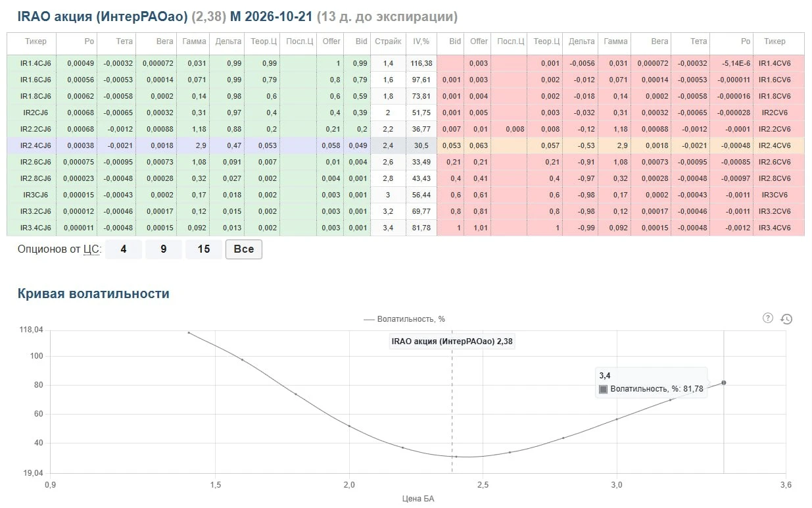Open the help question mark icon above the chart
The height and width of the screenshot is (508, 812).
(767, 318)
